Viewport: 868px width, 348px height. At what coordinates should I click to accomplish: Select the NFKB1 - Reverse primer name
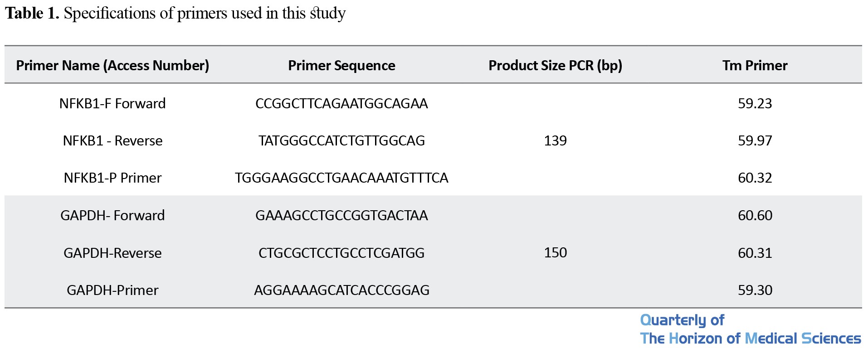112,140
